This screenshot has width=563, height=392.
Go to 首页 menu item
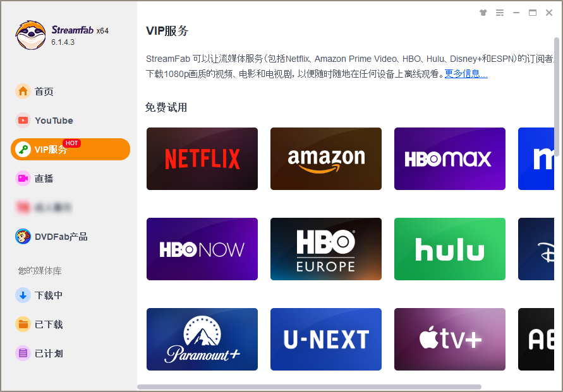(44, 92)
